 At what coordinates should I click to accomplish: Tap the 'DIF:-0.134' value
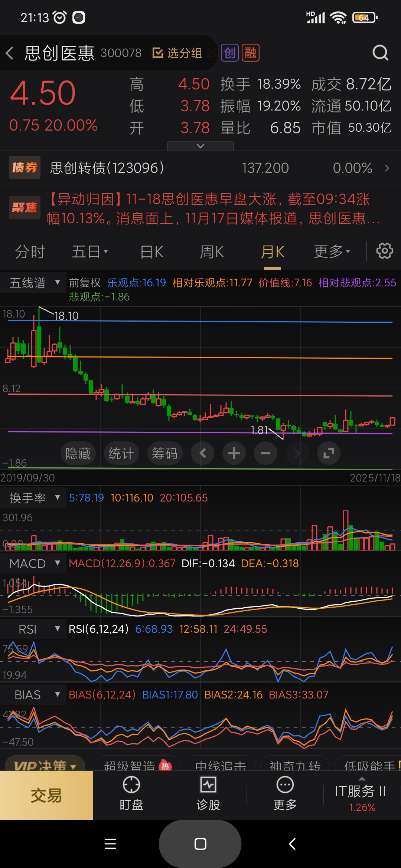tap(208, 563)
